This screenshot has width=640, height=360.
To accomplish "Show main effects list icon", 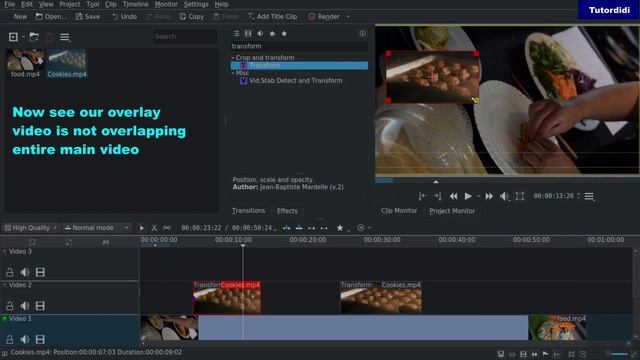I will coord(236,33).
